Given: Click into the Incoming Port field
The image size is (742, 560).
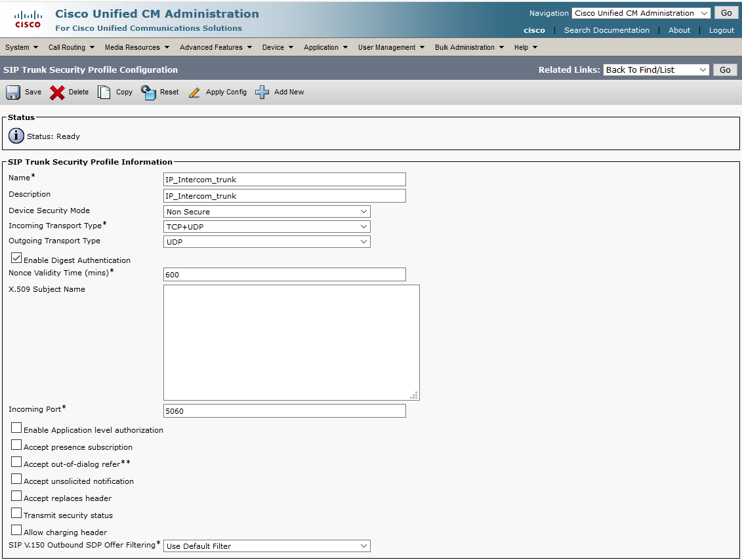Looking at the screenshot, I should (284, 411).
